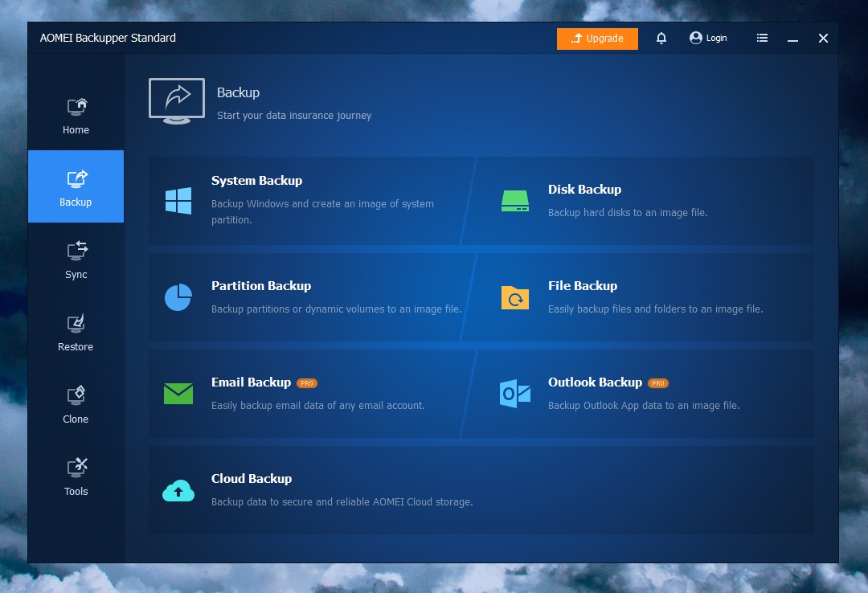Click 'Backup hard disks to an image file.' text
The height and width of the screenshot is (593, 868).
click(x=628, y=213)
